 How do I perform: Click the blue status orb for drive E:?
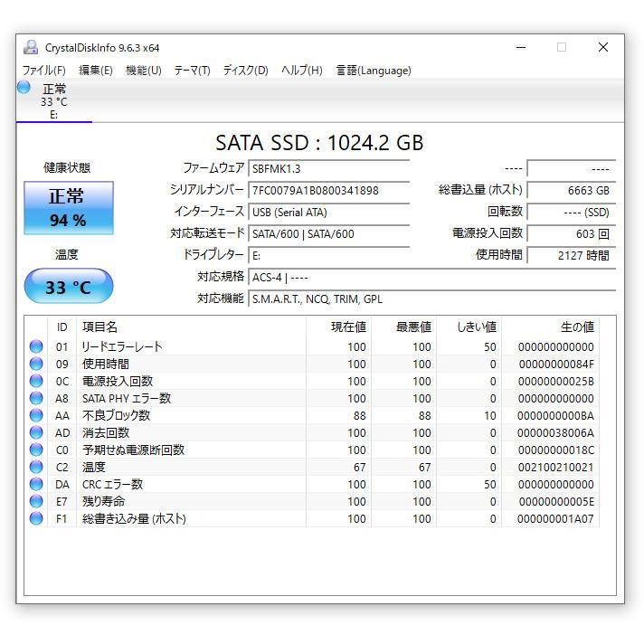point(24,87)
